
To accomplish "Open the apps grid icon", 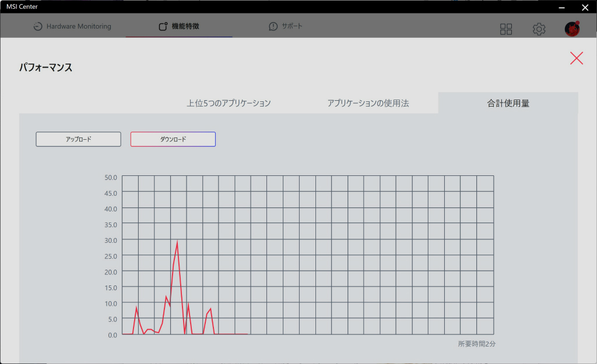I will click(506, 29).
